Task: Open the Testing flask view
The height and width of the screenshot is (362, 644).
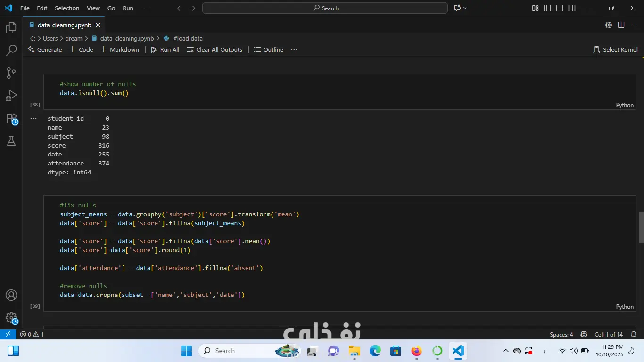Action: (11, 141)
